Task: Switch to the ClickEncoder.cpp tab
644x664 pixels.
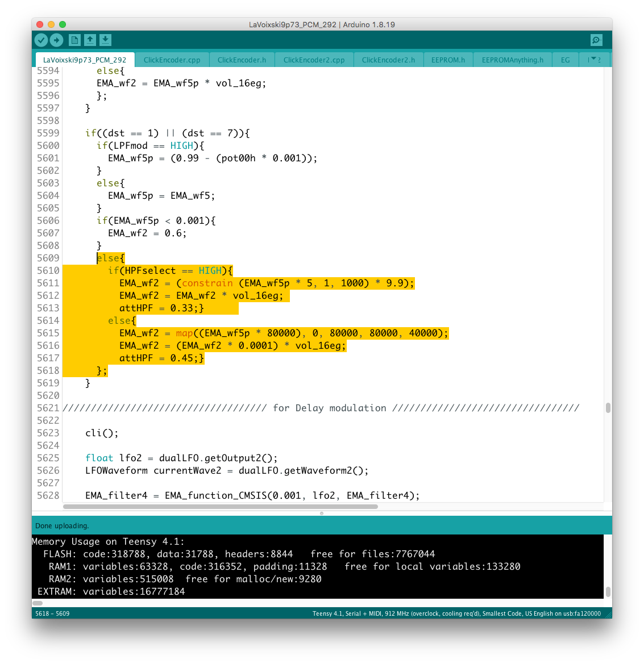Action: point(172,60)
